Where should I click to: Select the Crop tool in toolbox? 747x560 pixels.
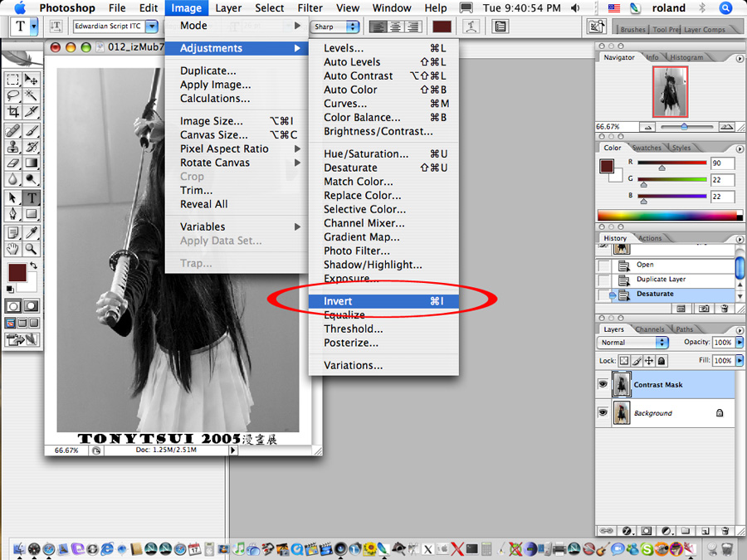(13, 111)
